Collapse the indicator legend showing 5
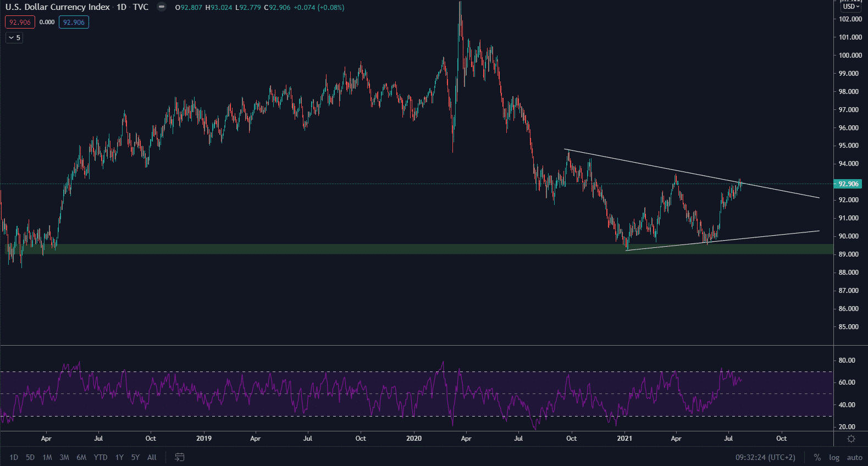Viewport: 868px width, 466px height. 14,38
